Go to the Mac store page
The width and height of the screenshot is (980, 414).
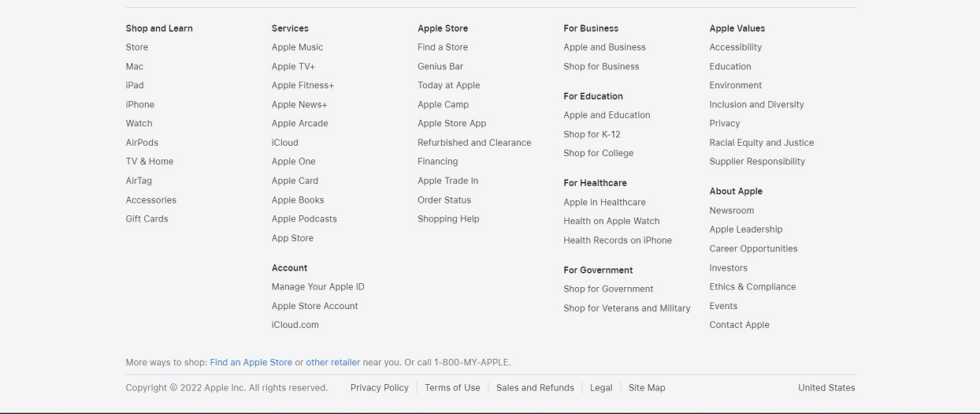pos(135,66)
